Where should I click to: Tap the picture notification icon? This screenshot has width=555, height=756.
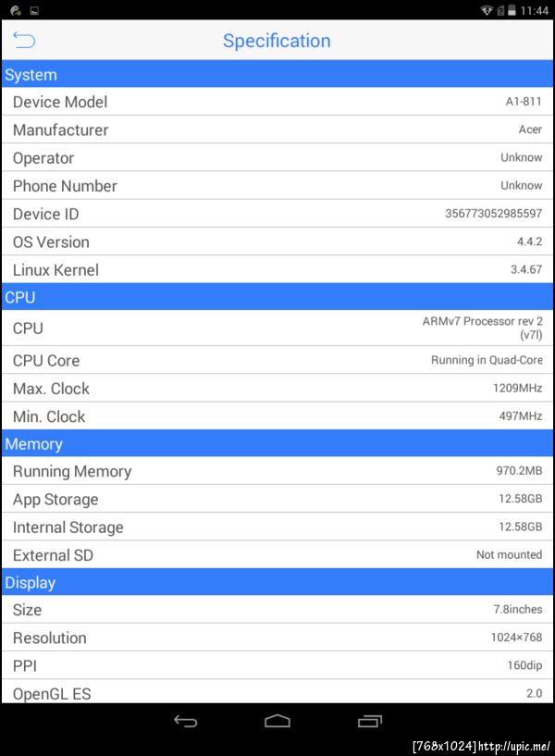(34, 10)
